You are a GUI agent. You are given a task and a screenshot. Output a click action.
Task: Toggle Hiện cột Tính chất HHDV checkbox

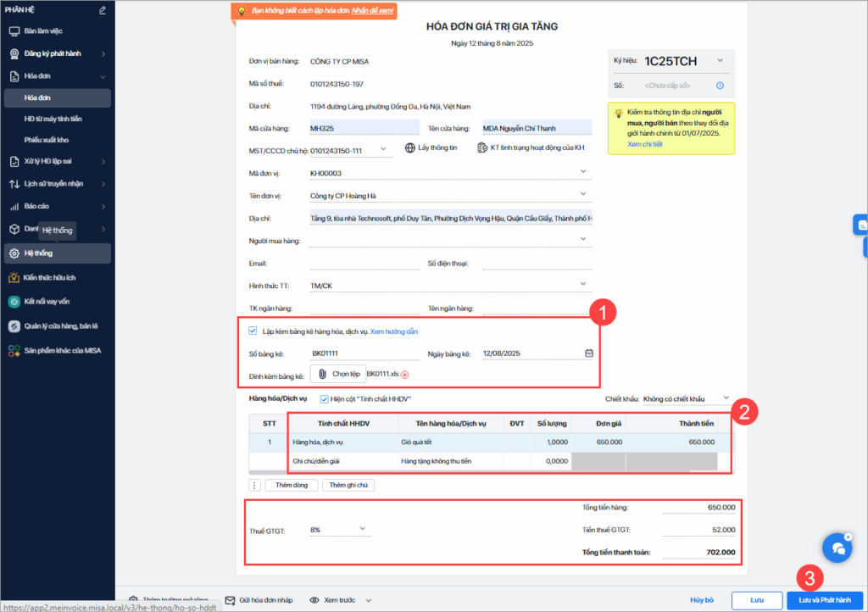(325, 399)
